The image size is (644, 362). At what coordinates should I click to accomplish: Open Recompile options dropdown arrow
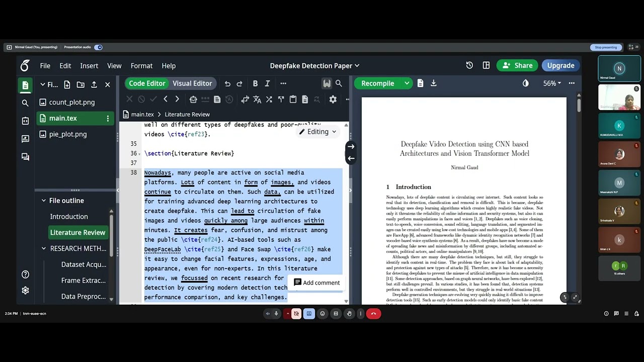[x=407, y=83]
